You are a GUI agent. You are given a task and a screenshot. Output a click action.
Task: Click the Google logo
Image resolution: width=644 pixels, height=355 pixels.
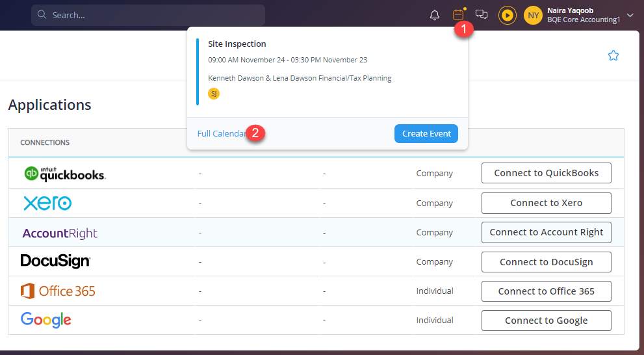[x=46, y=320]
